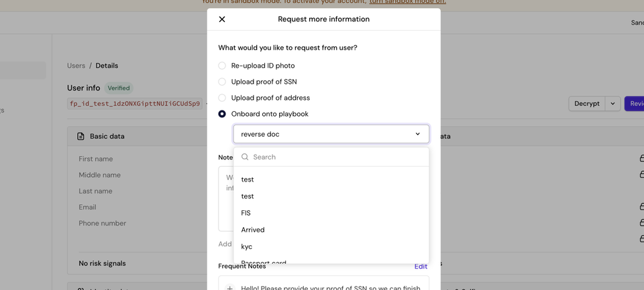Select Upload proof of address radio
Screen dimensions: 644x290
tap(222, 98)
